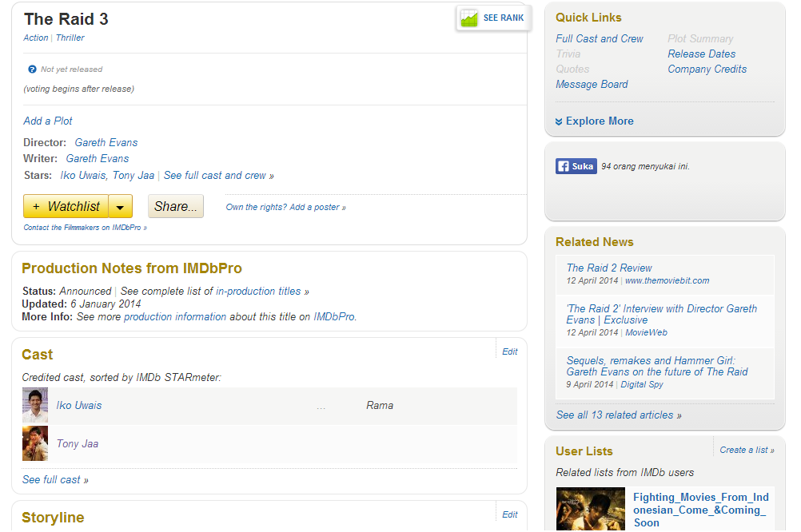Open the Fighting Movies list thumbnail image
Screen dimensions: 801x532
pyautogui.click(x=591, y=509)
